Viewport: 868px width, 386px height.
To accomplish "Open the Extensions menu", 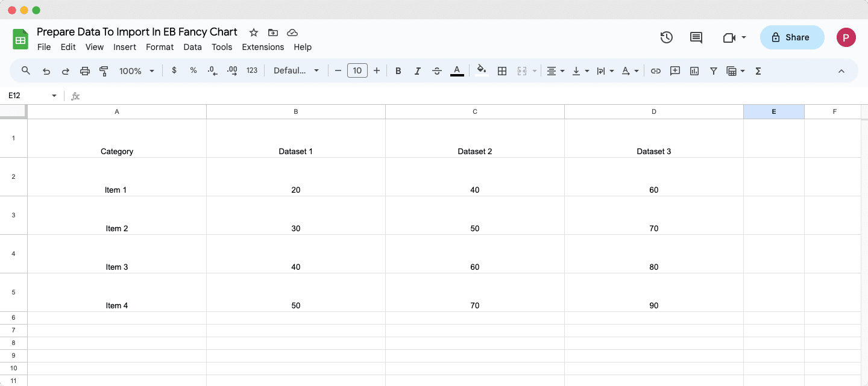I will pos(263,47).
